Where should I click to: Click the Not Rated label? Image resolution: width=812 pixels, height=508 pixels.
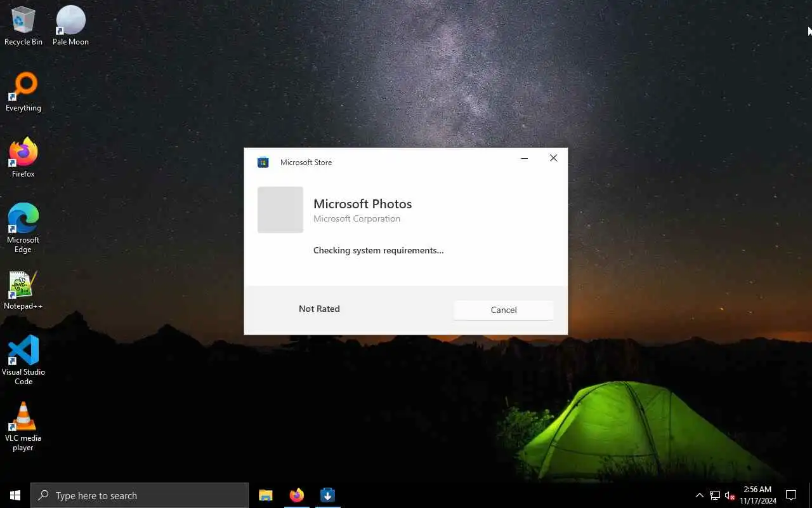tap(319, 309)
